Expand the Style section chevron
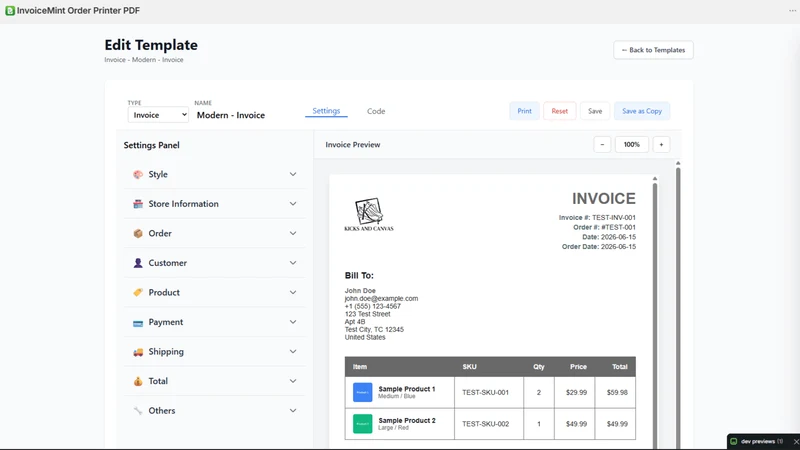 click(x=293, y=174)
